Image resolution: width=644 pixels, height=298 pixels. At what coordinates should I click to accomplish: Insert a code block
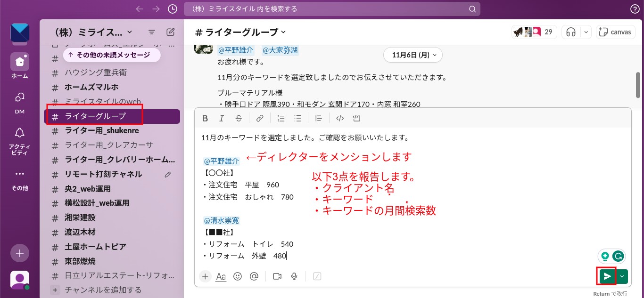coord(356,118)
